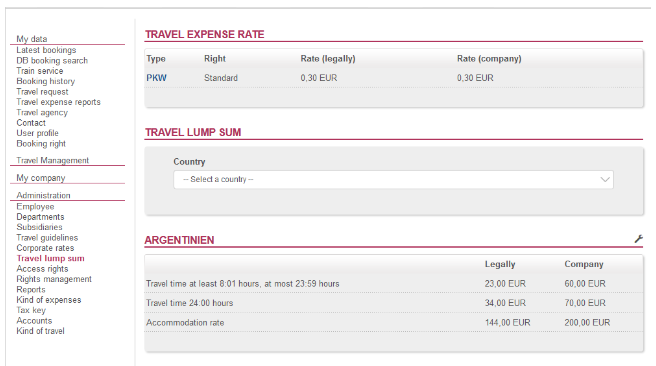Expand the Travel Management section

(53, 160)
